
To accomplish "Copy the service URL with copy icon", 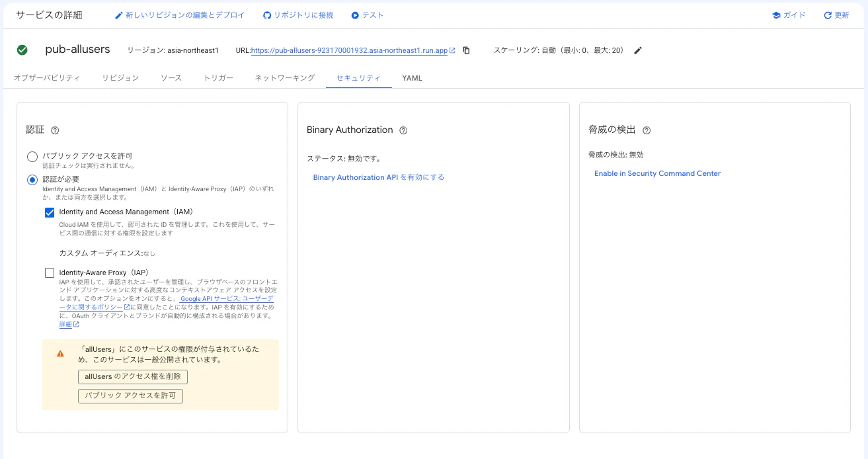I will (466, 50).
